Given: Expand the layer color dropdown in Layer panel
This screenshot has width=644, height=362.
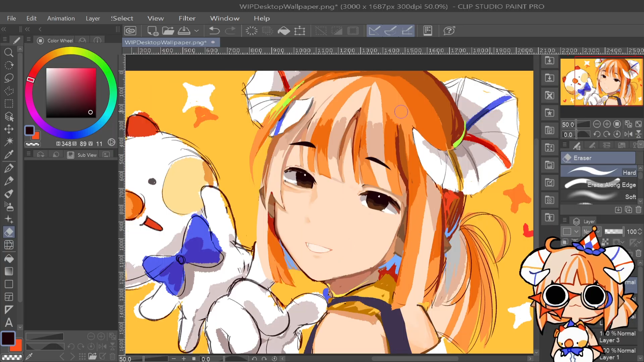Looking at the screenshot, I should (576, 232).
